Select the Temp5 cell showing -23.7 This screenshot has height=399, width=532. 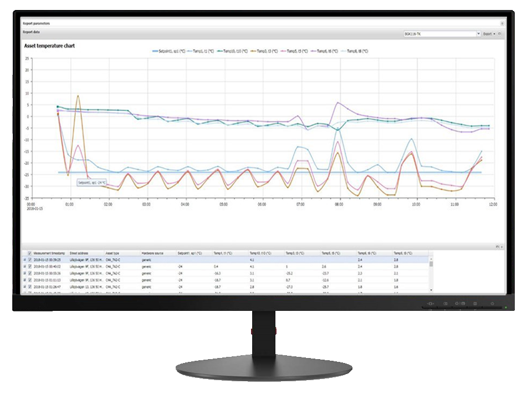pyautogui.click(x=325, y=273)
